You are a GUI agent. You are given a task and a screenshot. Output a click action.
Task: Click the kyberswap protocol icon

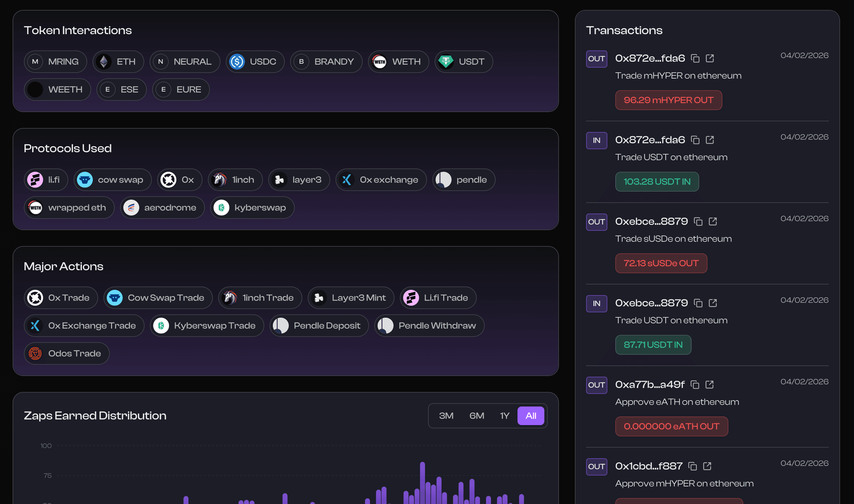(x=221, y=208)
